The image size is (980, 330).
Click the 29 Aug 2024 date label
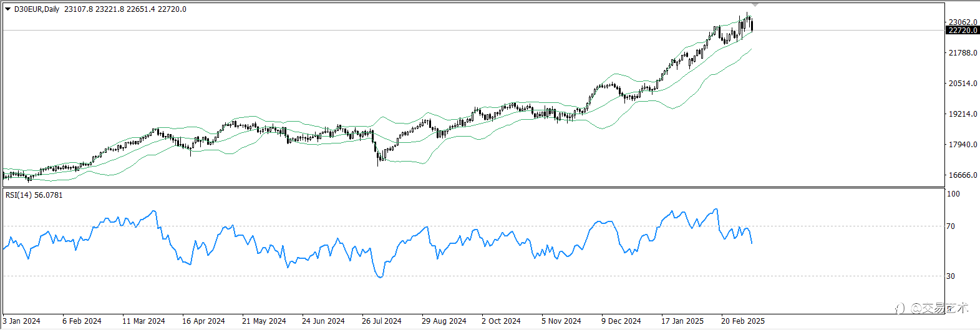[x=444, y=321]
